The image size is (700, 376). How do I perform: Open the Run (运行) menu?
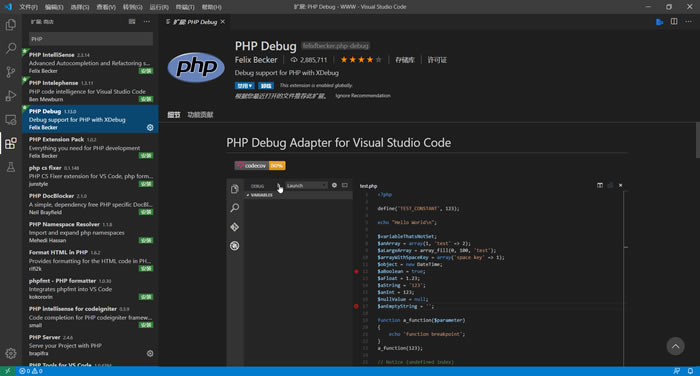pyautogui.click(x=159, y=7)
